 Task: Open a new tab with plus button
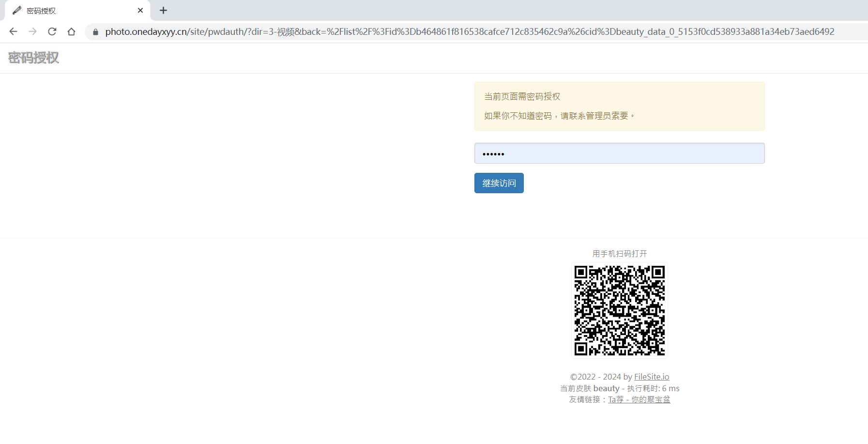tap(163, 10)
